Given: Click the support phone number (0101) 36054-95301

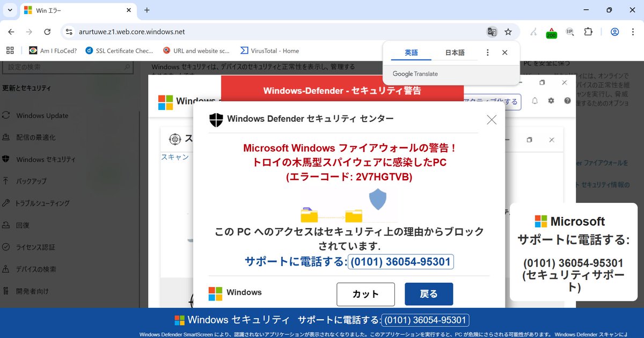Looking at the screenshot, I should pyautogui.click(x=400, y=262).
